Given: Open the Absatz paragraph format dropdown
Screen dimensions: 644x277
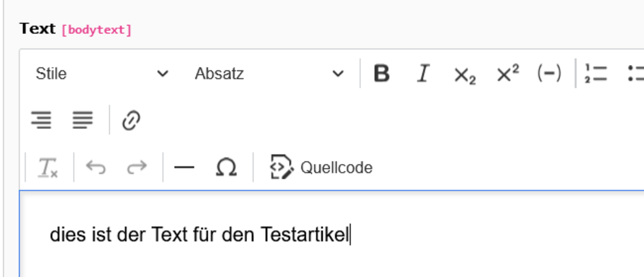Looking at the screenshot, I should point(269,74).
